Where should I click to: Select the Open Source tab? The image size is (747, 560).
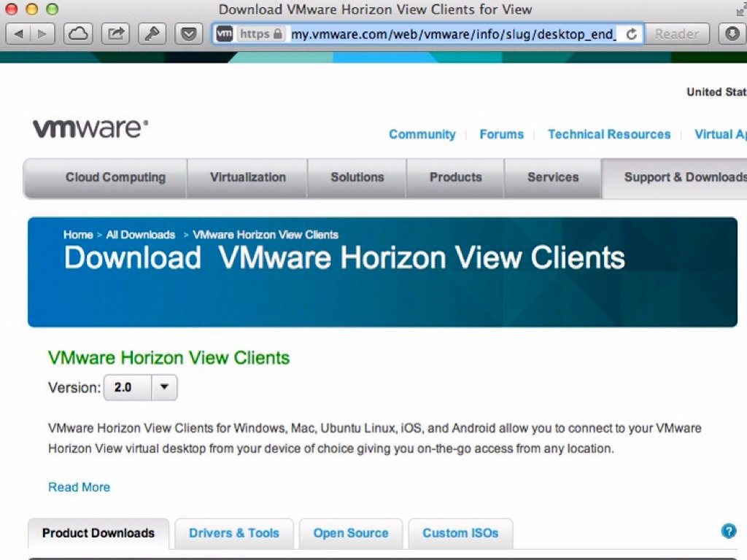point(350,533)
